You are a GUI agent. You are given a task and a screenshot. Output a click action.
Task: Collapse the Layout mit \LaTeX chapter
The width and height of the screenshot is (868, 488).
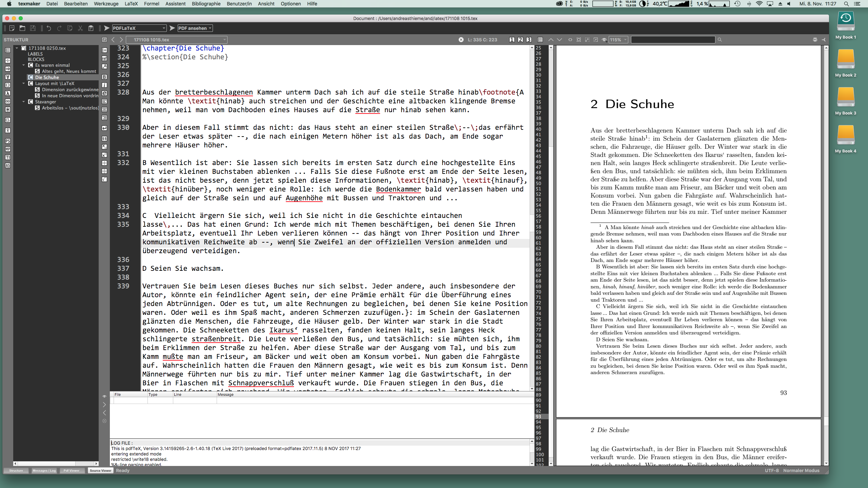(23, 83)
